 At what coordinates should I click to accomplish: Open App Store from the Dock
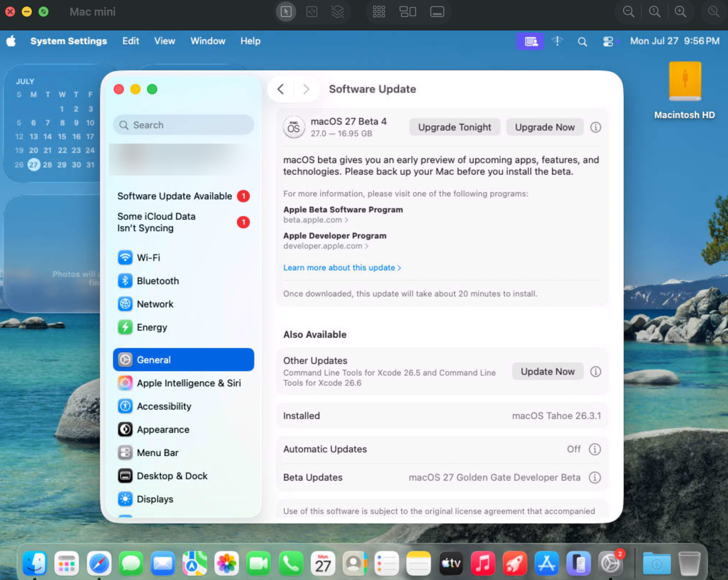547,563
